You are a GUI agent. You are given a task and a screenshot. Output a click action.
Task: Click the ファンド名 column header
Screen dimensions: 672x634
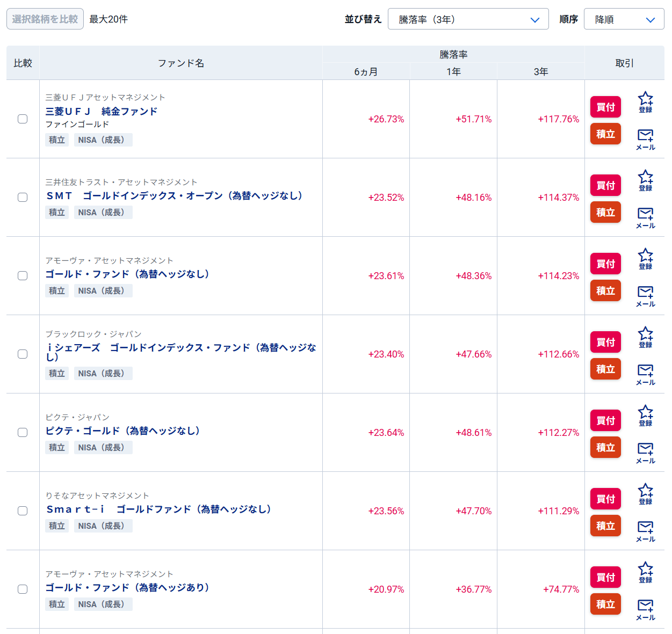(x=181, y=63)
